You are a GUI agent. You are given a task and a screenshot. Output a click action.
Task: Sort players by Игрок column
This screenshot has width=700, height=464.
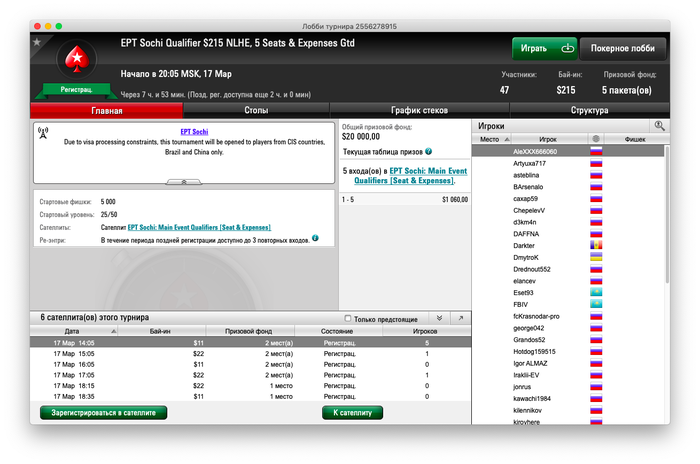548,139
